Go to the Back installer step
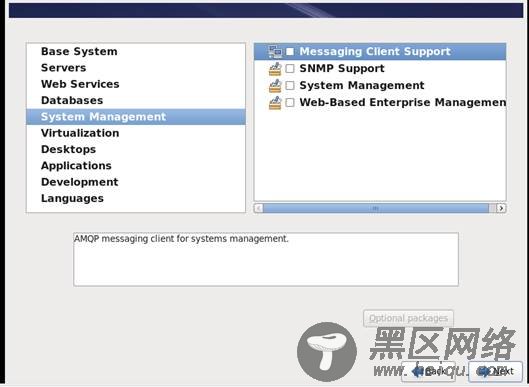 coord(428,371)
